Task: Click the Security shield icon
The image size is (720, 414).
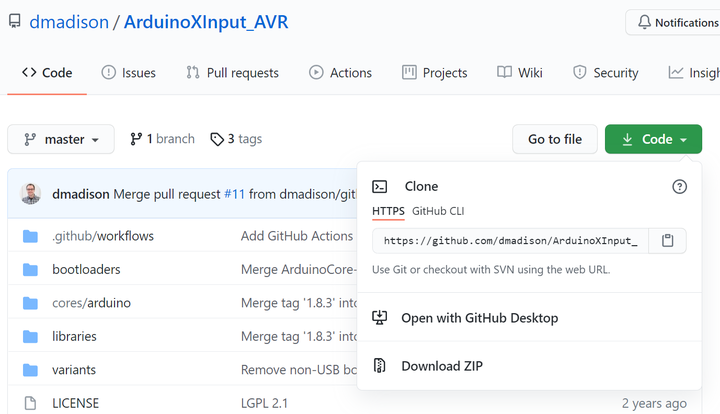Action: pyautogui.click(x=579, y=72)
